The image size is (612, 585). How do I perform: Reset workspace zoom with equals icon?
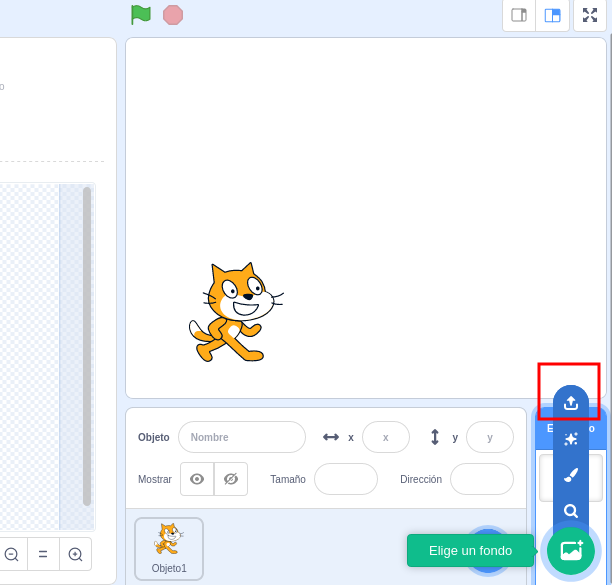click(x=43, y=554)
